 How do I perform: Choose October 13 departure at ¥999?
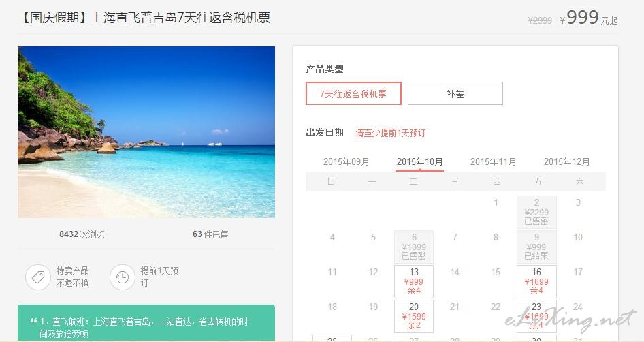coord(414,281)
